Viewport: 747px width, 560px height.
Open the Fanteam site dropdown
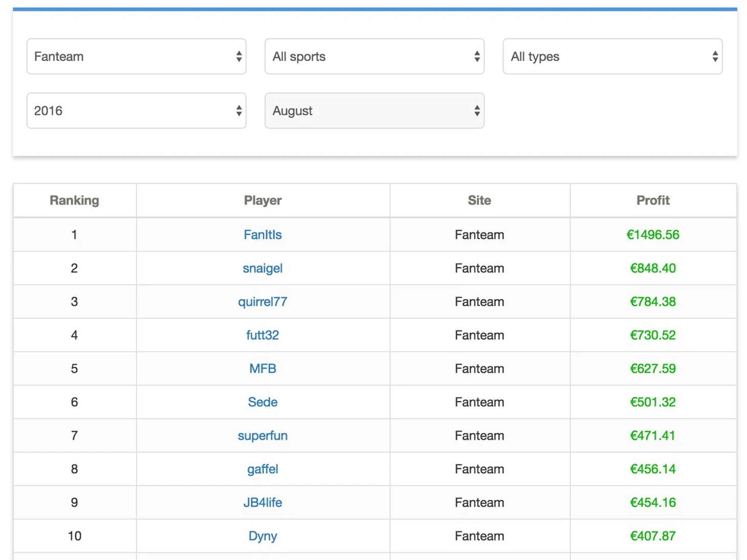[x=136, y=56]
